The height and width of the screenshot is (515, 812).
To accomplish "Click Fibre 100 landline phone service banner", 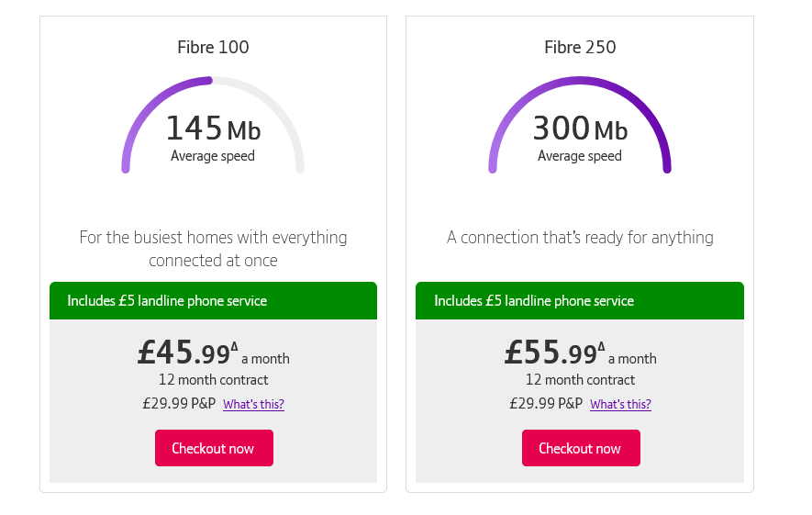I will 214,300.
